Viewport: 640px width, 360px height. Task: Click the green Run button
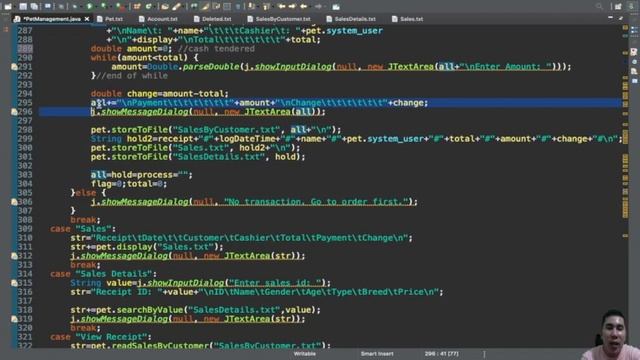coord(89,6)
